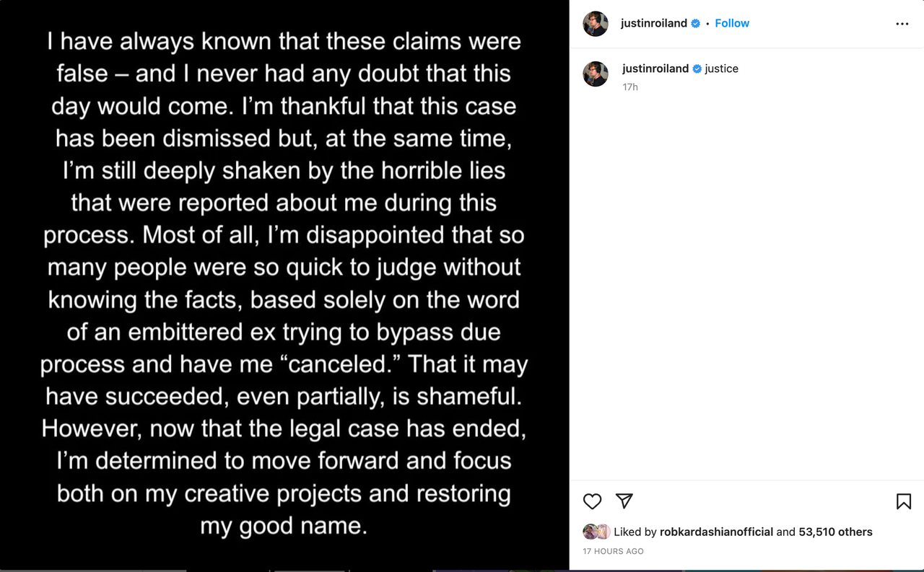Image resolution: width=924 pixels, height=572 pixels.
Task: Click the 17 HOURS AGO label
Action: coord(612,550)
